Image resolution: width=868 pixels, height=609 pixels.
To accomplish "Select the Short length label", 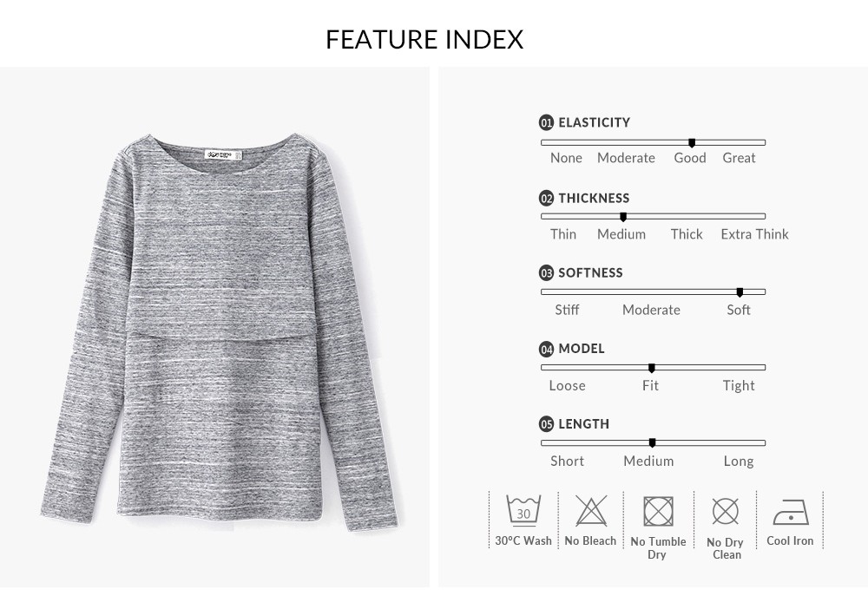I will [567, 462].
